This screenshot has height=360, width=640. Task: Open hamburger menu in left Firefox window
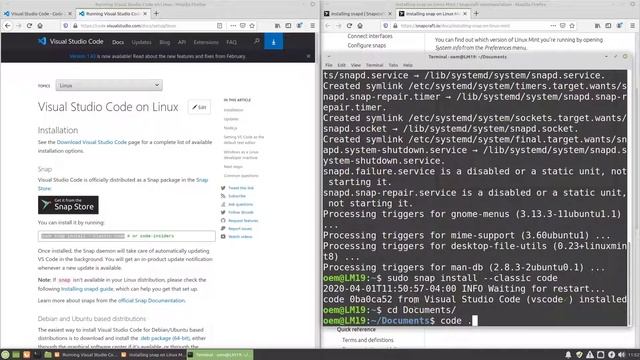coord(313,26)
